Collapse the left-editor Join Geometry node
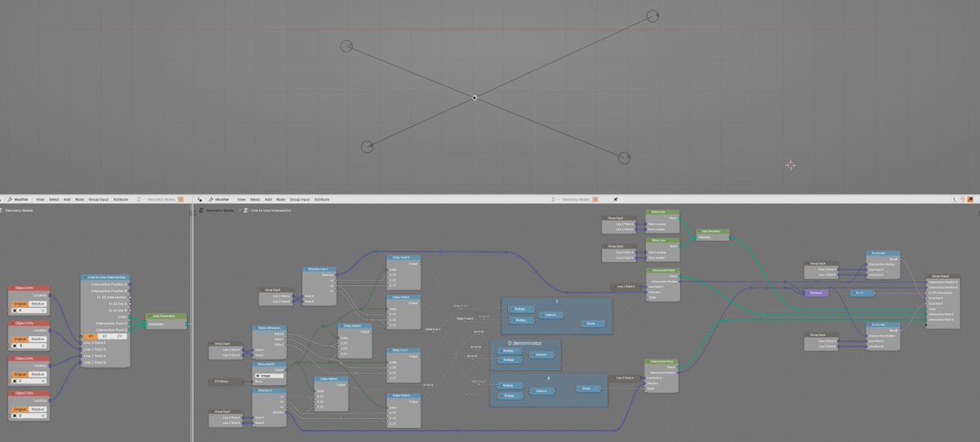Screen dimensions: 980x442 tap(149, 316)
